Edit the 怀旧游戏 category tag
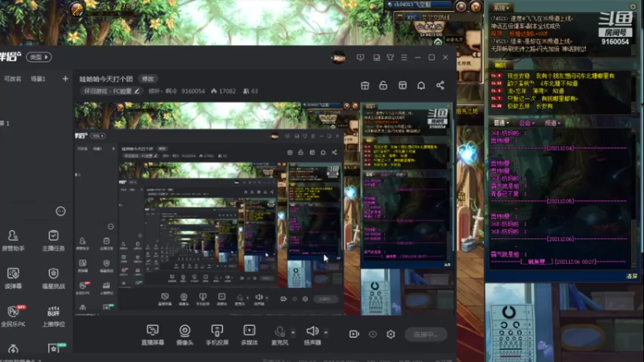644x362 pixels. click(111, 91)
